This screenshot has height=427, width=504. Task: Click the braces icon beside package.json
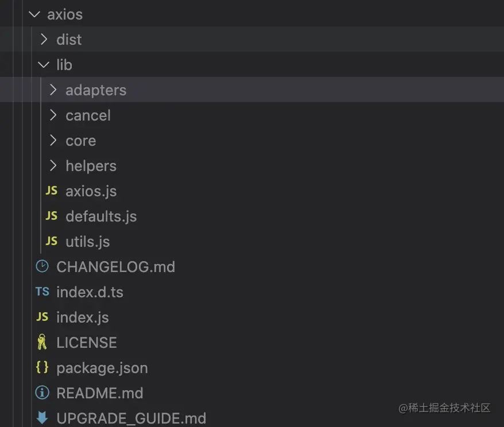[42, 367]
